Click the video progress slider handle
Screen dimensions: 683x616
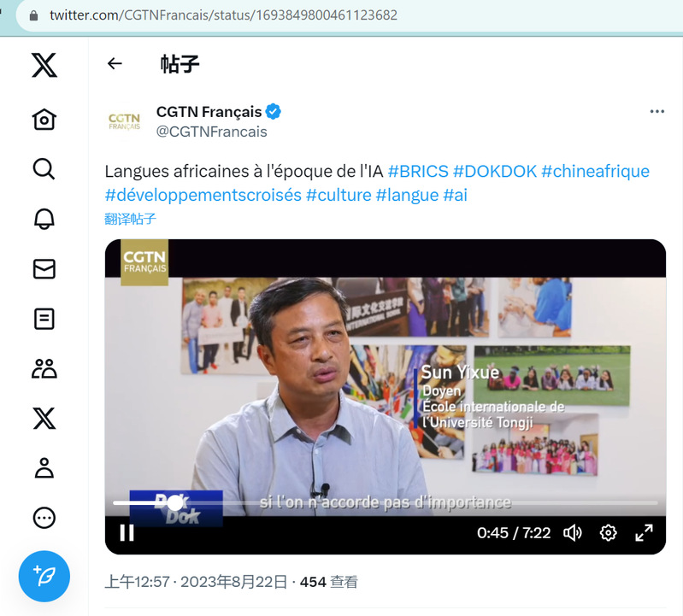pyautogui.click(x=175, y=503)
